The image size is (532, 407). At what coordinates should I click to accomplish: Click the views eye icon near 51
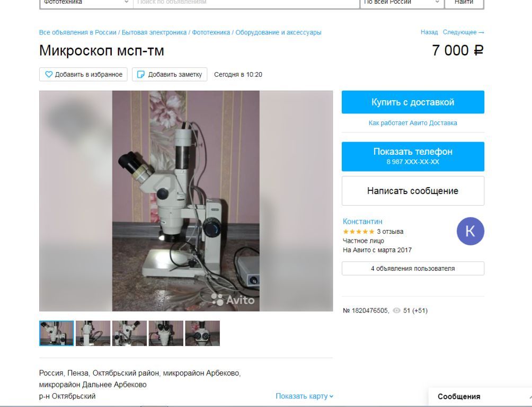[396, 310]
